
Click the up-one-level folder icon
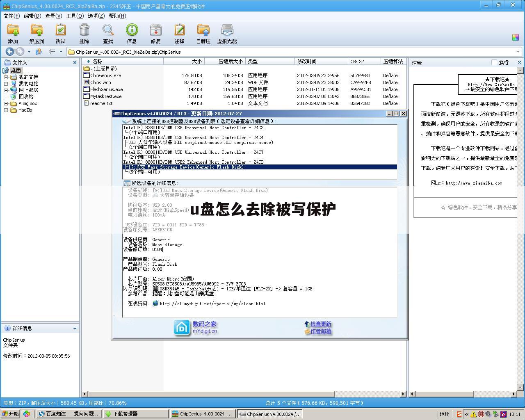click(x=39, y=52)
